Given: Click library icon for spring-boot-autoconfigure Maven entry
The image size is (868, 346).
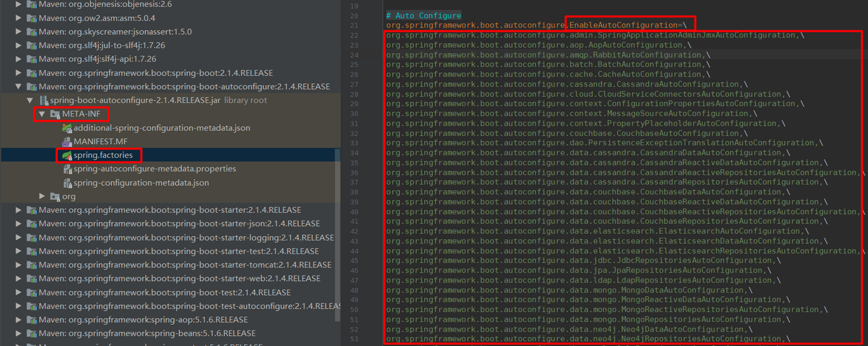Looking at the screenshot, I should tap(31, 87).
